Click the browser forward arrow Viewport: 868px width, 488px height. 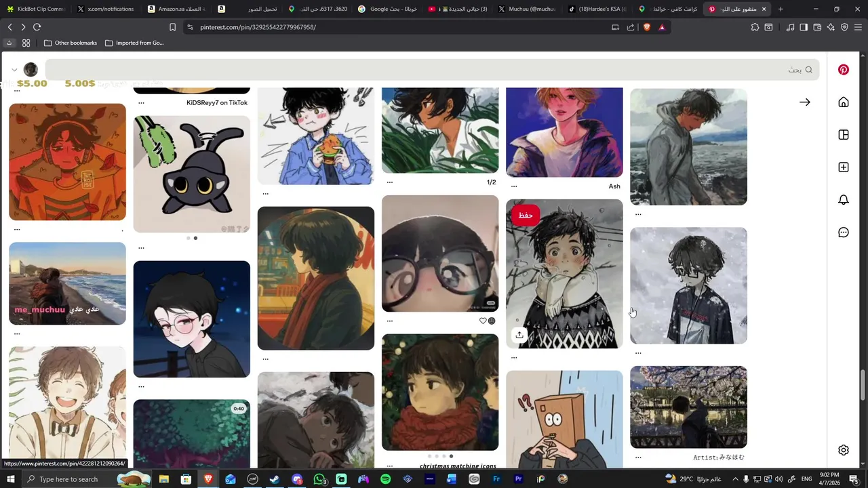23,27
